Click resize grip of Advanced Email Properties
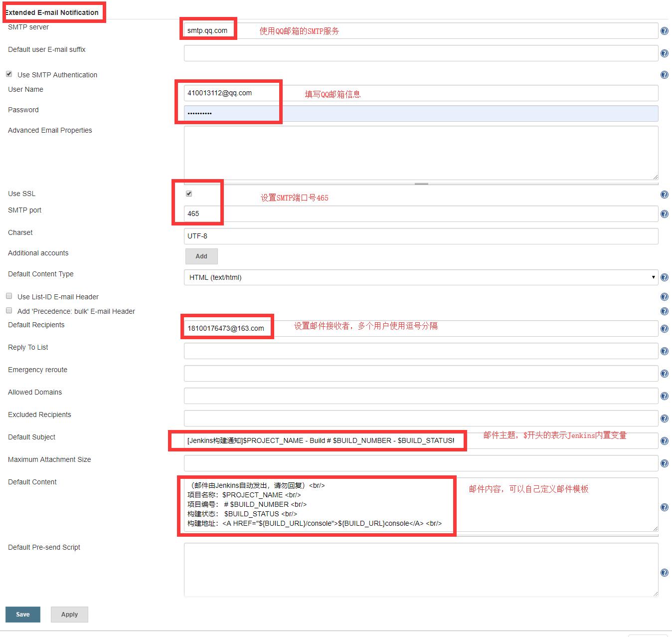 (x=655, y=177)
